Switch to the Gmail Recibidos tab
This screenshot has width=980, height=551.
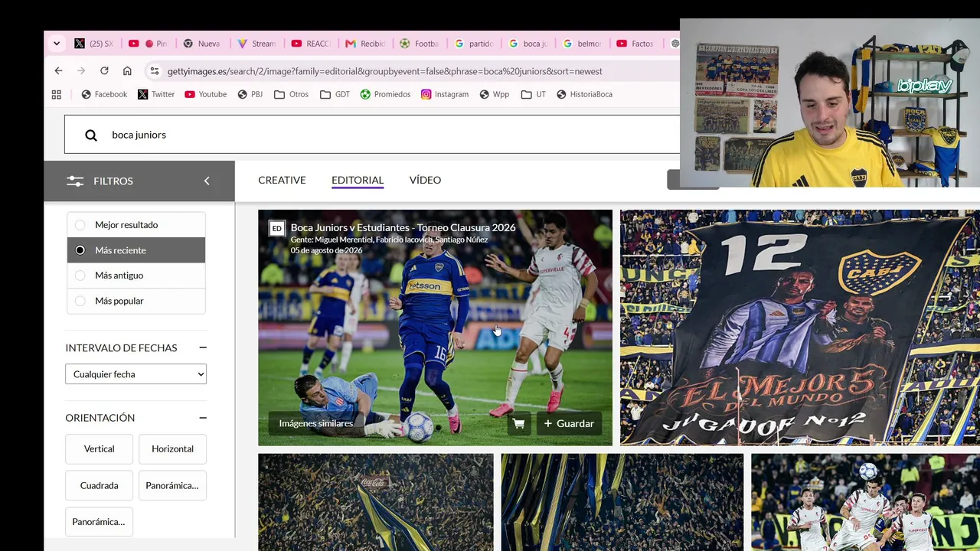pyautogui.click(x=366, y=44)
